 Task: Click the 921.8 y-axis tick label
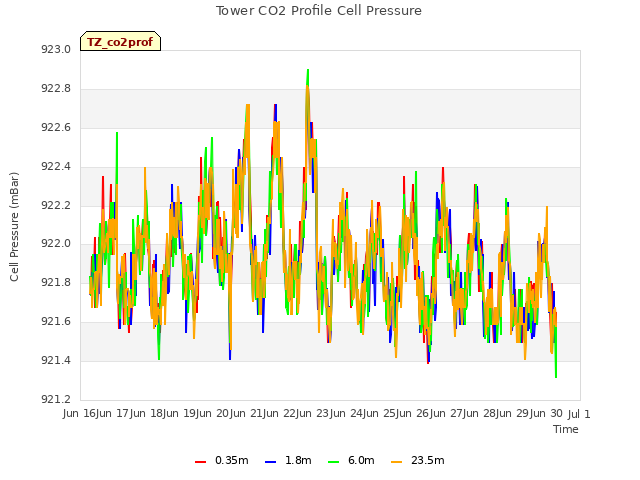point(56,283)
